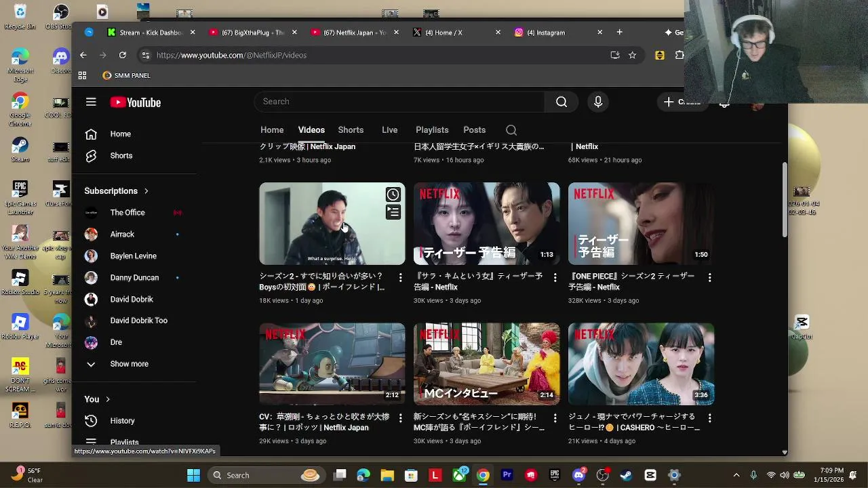Expand the You section chevron

pyautogui.click(x=107, y=399)
